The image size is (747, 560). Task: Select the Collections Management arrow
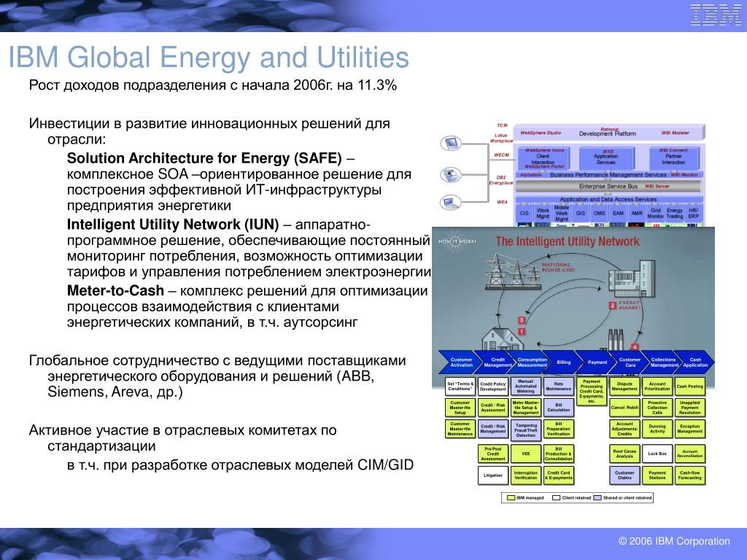click(x=662, y=362)
